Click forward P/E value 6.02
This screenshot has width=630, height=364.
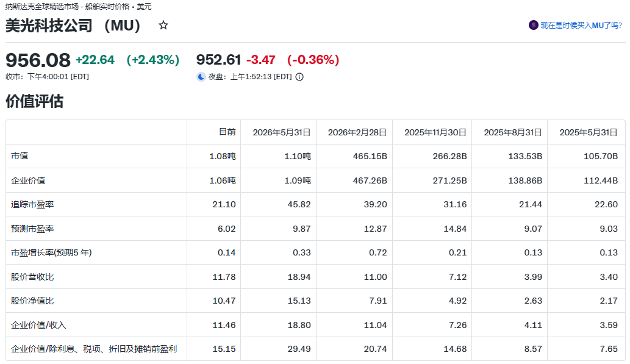click(227, 229)
